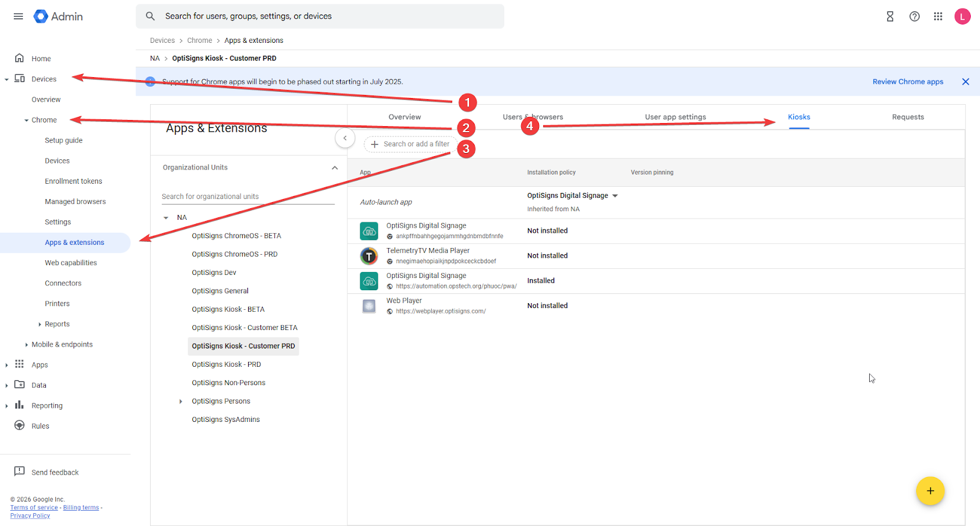Open the tasks hourglass icon
The image size is (980, 526).
[x=890, y=17]
